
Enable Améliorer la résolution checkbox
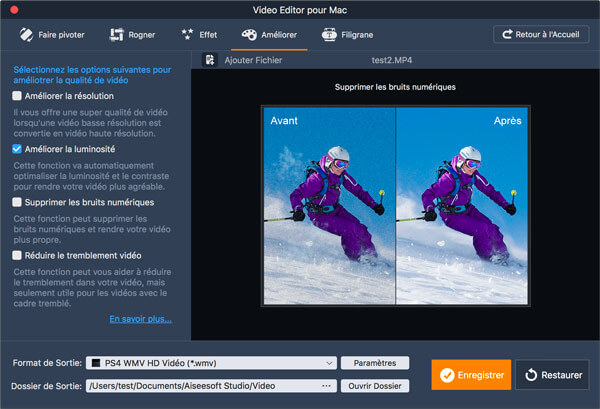(17, 96)
